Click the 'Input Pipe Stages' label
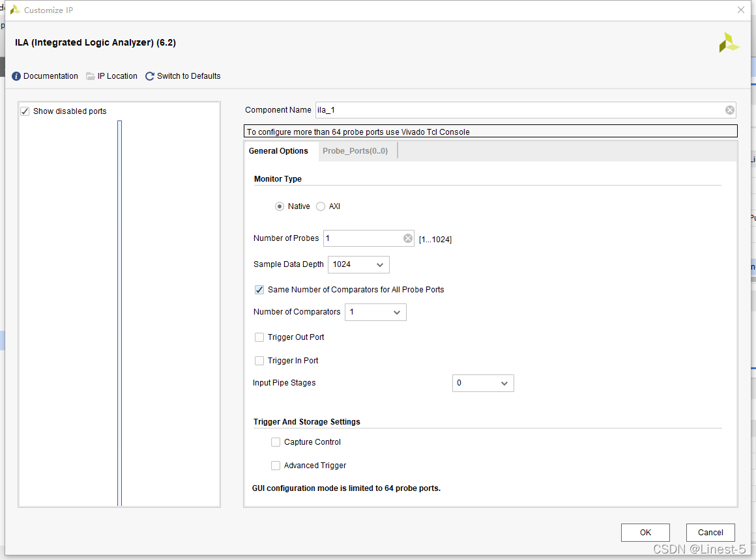Image resolution: width=756 pixels, height=560 pixels. [x=284, y=383]
